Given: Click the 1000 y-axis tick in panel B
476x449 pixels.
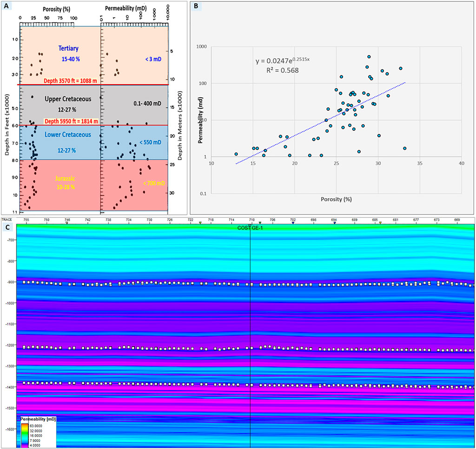Looking at the screenshot, I should pyautogui.click(x=202, y=47).
